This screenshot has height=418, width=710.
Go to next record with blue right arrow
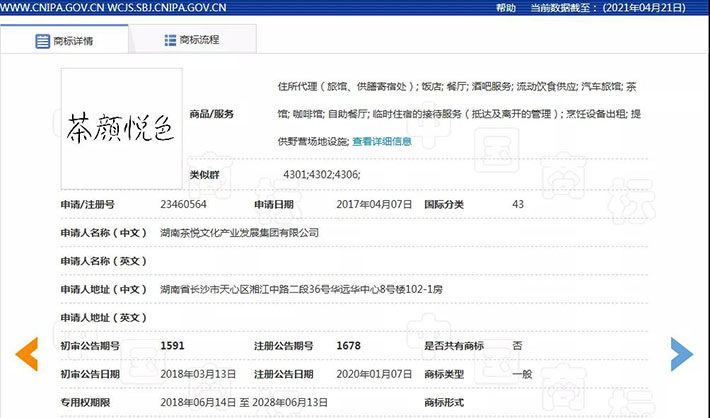681,354
